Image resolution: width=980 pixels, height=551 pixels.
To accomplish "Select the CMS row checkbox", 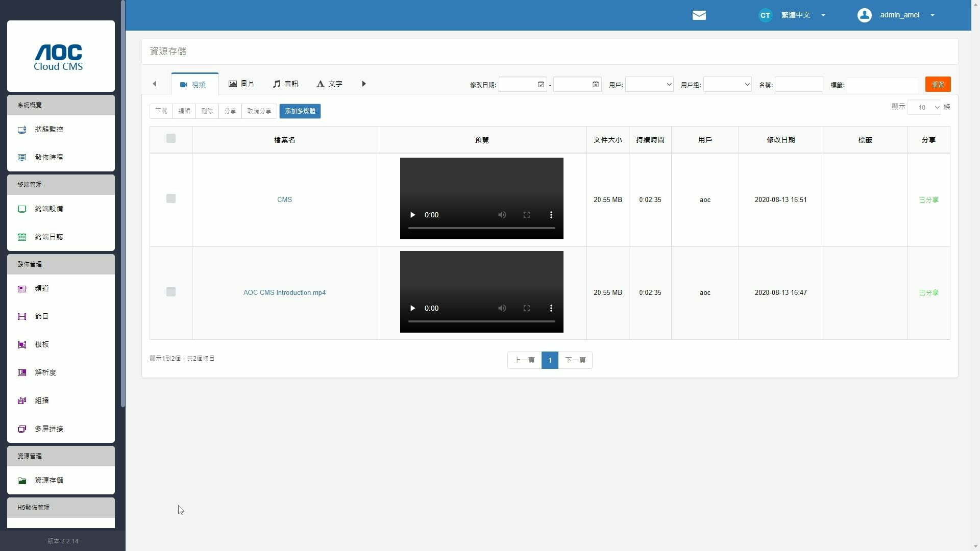I will pos(171,198).
